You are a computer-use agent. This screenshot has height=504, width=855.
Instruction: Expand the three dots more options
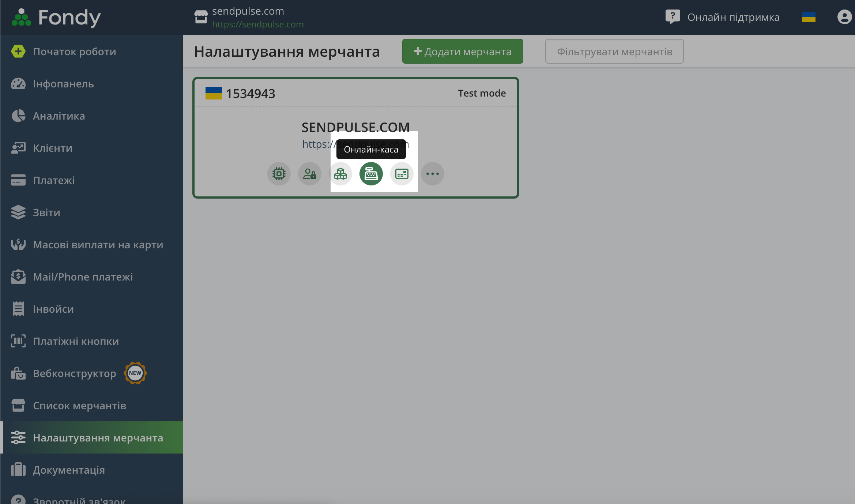tap(432, 174)
